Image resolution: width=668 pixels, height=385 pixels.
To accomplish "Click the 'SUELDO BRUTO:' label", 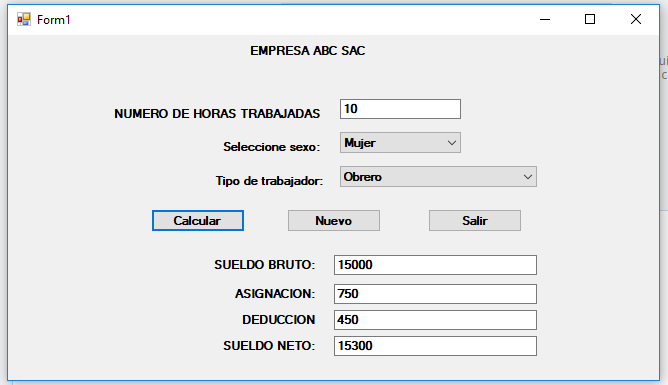I will click(265, 265).
